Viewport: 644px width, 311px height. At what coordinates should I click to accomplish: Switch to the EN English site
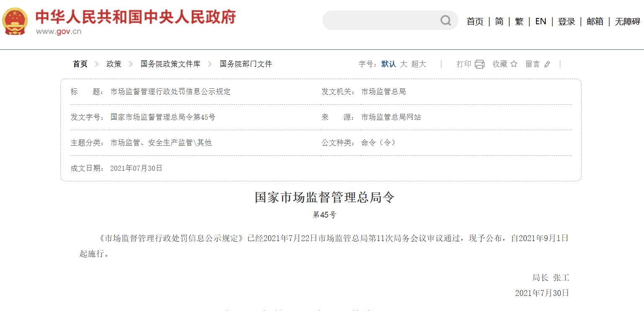(x=541, y=21)
